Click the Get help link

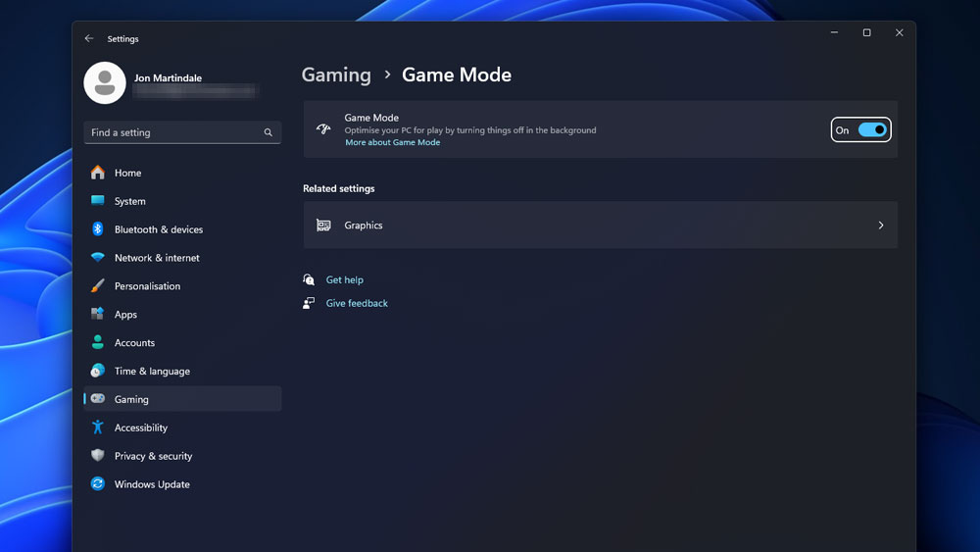point(344,279)
